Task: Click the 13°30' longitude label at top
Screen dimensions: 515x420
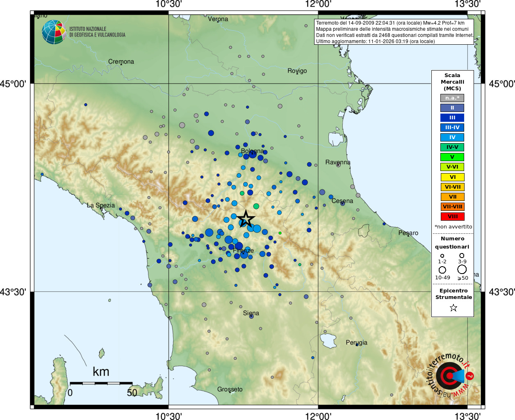Action: [x=468, y=4]
